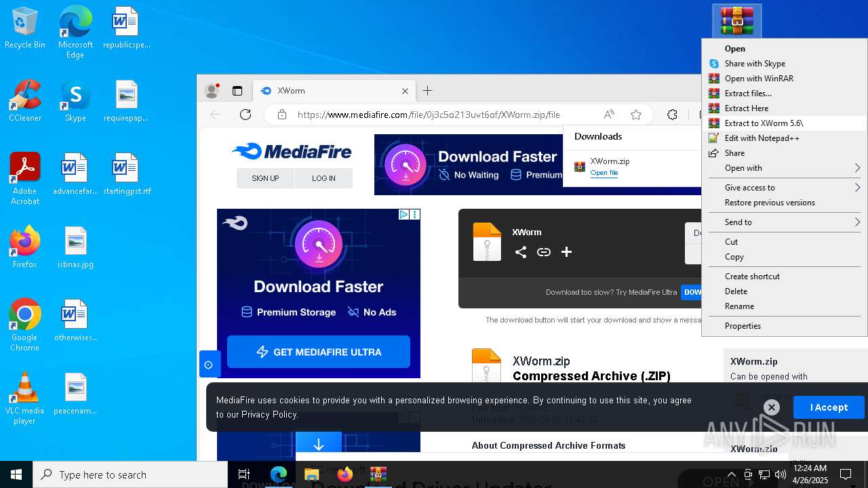The image size is (868, 488).
Task: Choose Cut from the context menu
Action: point(785,242)
